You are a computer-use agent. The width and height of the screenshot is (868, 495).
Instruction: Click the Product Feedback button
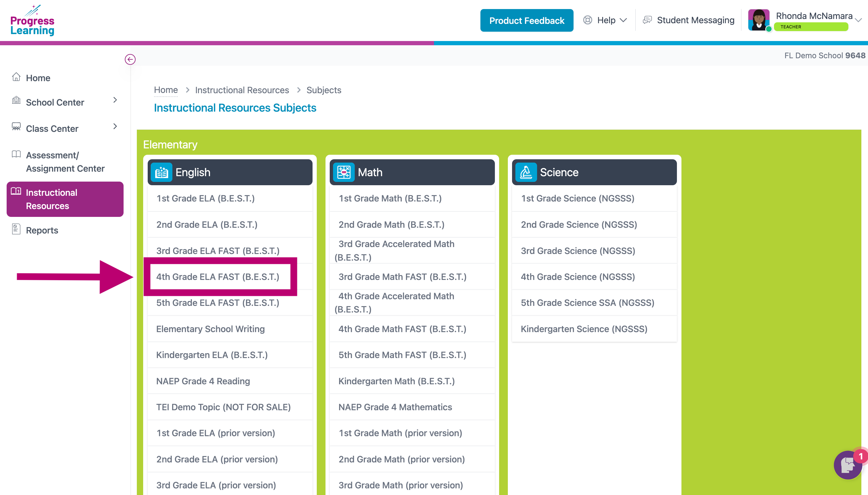527,21
